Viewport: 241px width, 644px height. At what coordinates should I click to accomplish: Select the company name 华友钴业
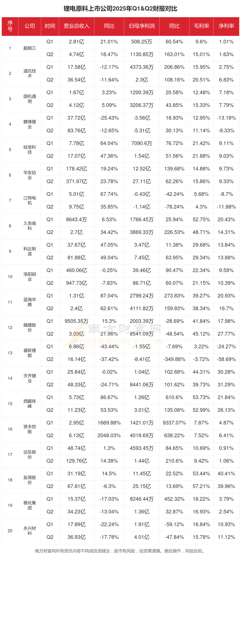point(30,175)
